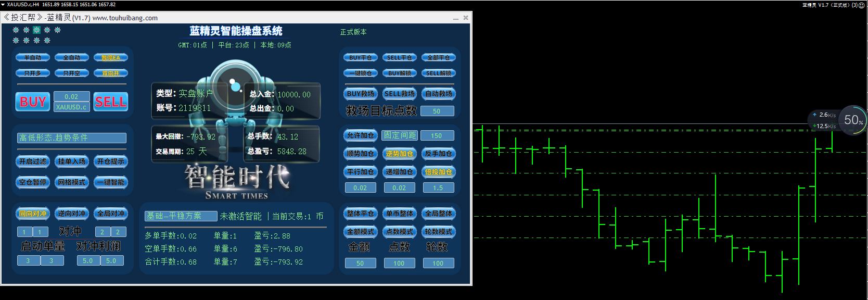Open the 固定间距 spacing dropdown
Image resolution: width=868 pixels, height=300 pixels.
point(400,135)
